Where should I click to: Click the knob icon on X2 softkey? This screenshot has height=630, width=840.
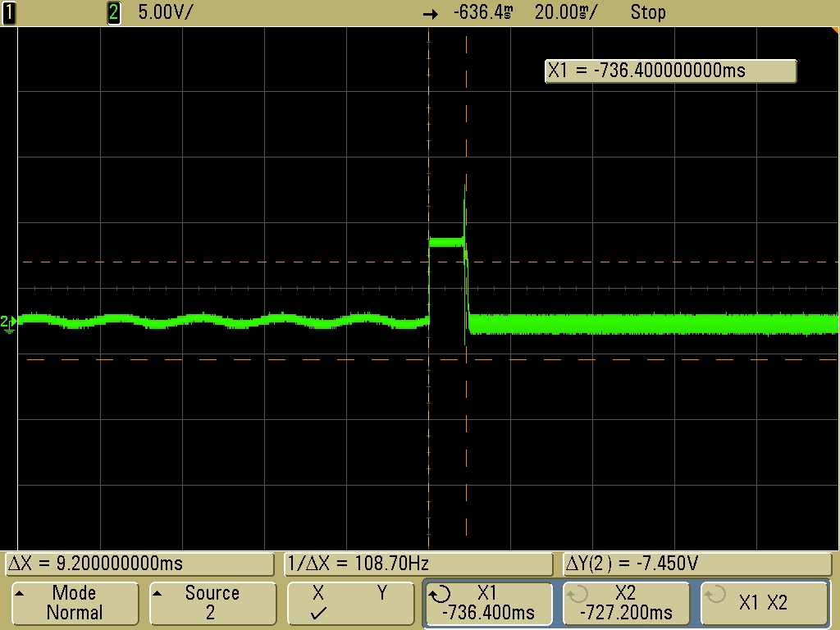577,594
